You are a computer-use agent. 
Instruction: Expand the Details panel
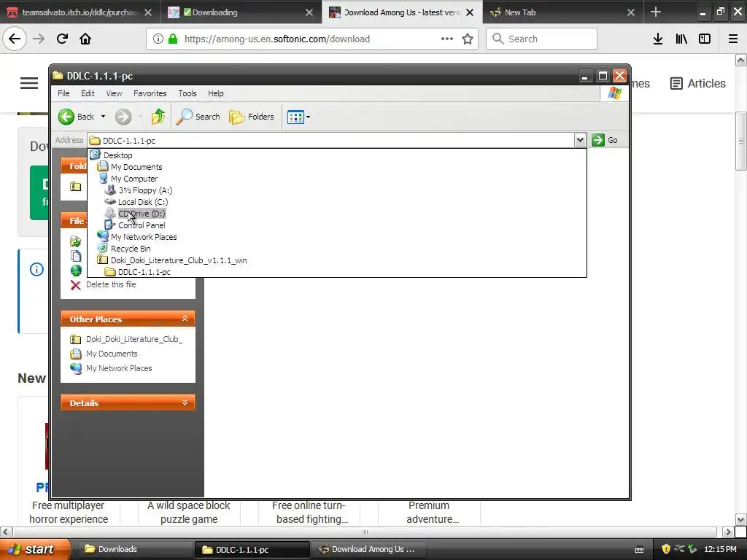pyautogui.click(x=185, y=402)
